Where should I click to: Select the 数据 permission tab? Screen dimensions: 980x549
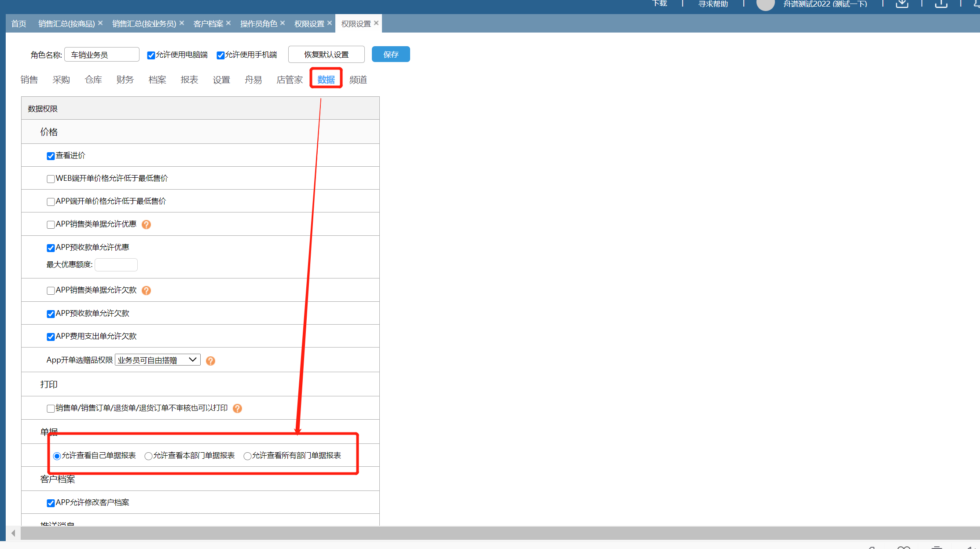click(x=326, y=80)
